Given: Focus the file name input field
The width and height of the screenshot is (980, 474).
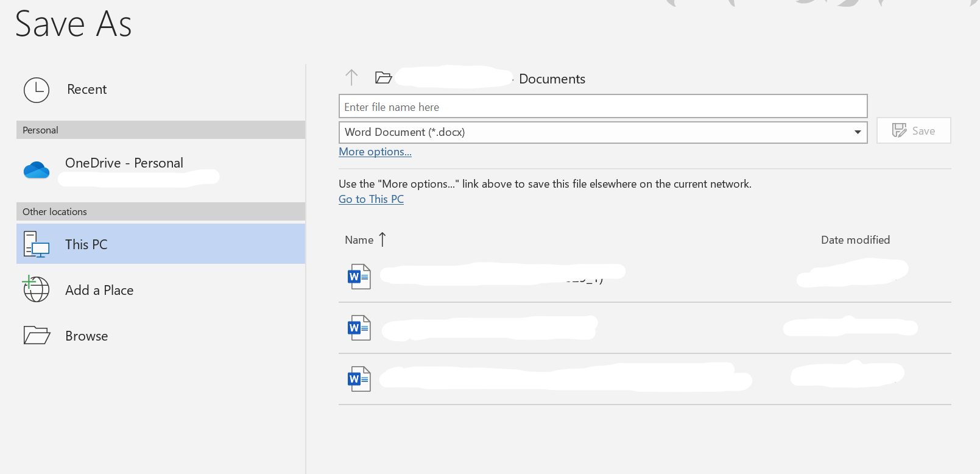Looking at the screenshot, I should [x=603, y=106].
